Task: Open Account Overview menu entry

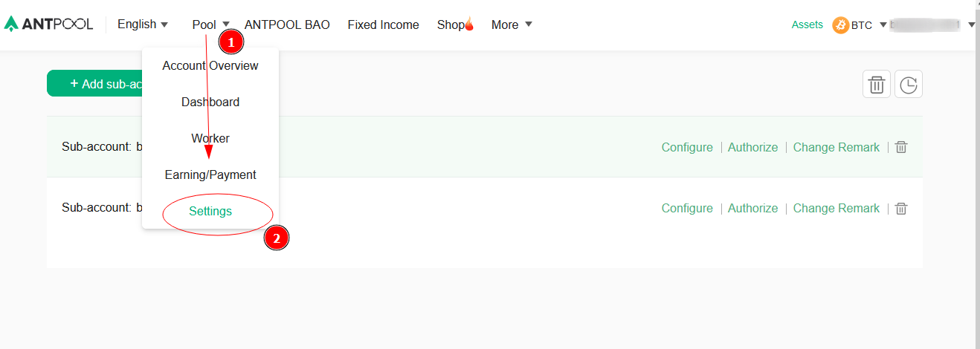Action: click(210, 65)
